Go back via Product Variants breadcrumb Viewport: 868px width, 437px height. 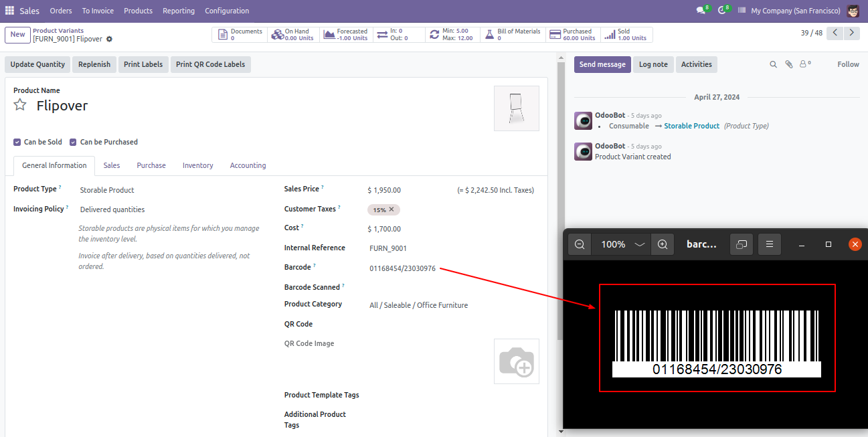pyautogui.click(x=58, y=31)
